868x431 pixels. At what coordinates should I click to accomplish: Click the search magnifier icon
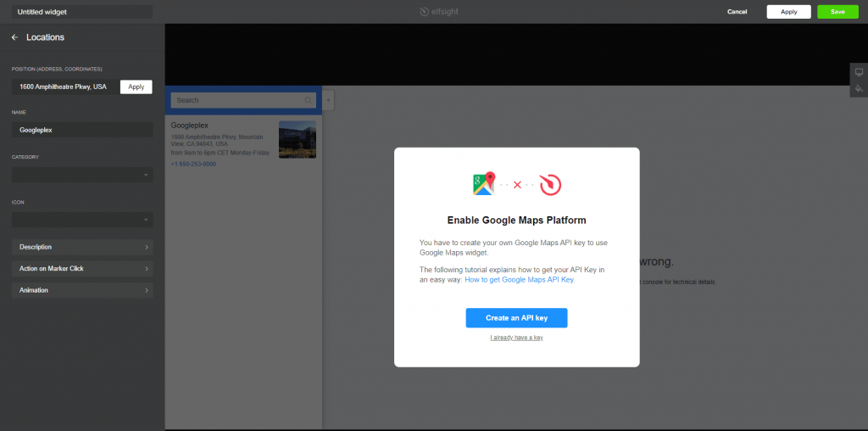pos(308,100)
